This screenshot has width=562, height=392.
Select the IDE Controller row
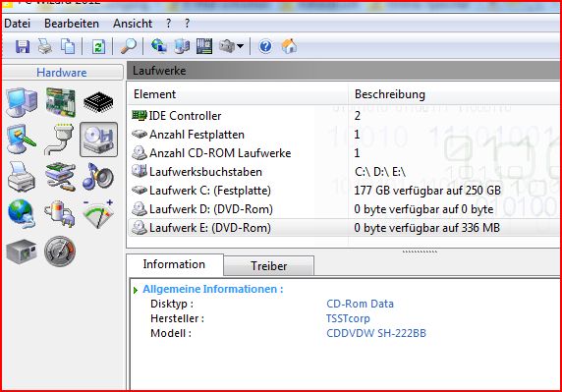pyautogui.click(x=344, y=116)
